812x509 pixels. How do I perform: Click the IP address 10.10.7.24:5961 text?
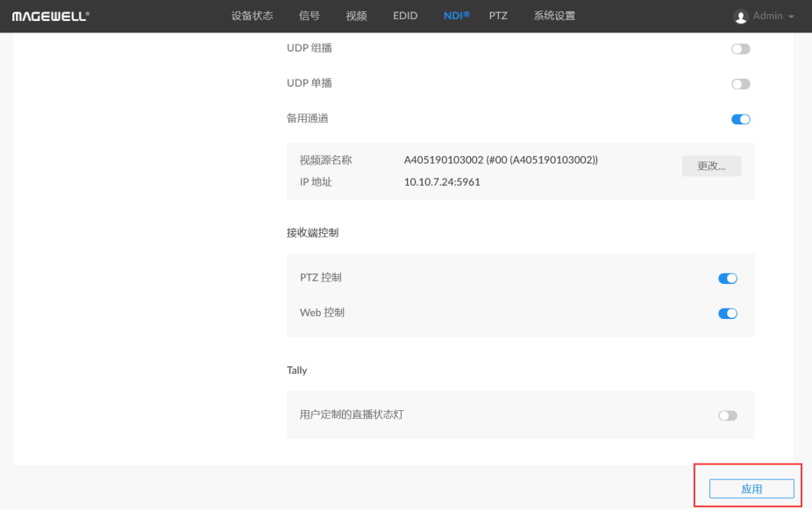click(442, 182)
